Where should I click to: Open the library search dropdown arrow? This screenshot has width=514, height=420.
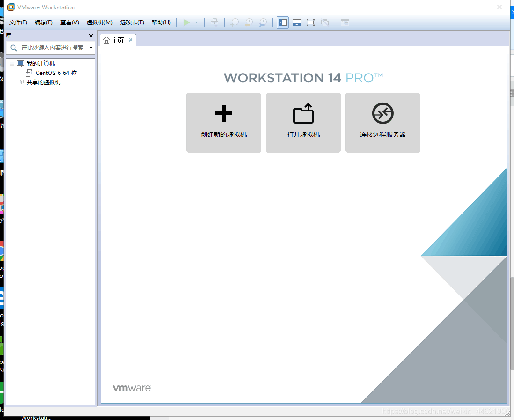(x=91, y=48)
